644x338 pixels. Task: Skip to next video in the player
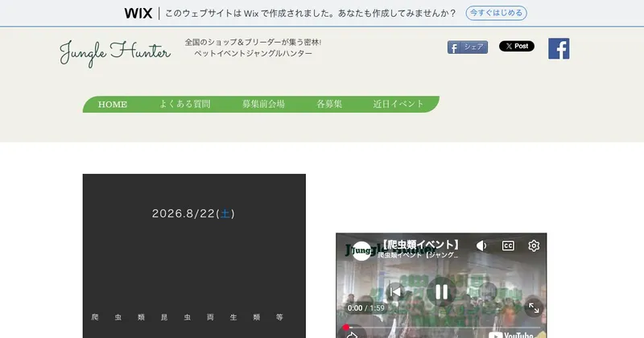click(x=488, y=292)
